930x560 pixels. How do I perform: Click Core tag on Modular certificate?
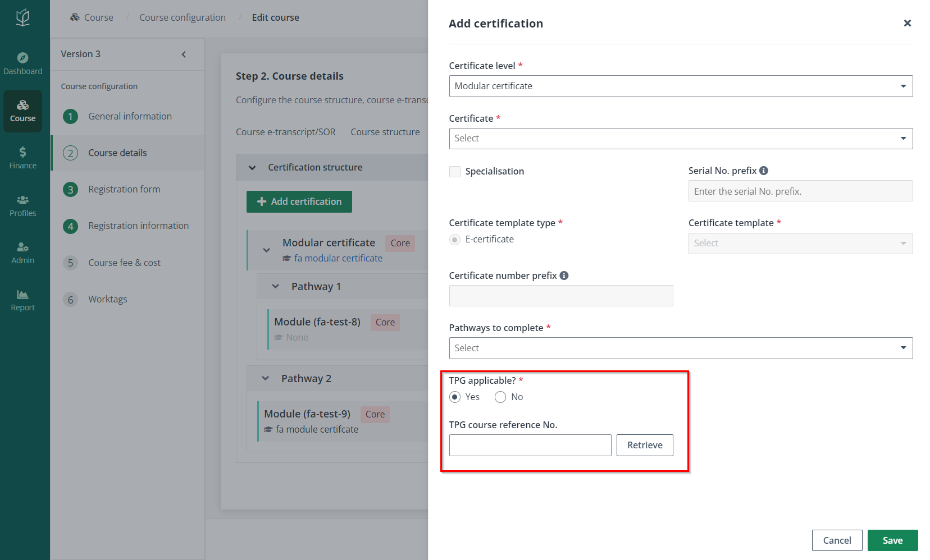point(400,244)
